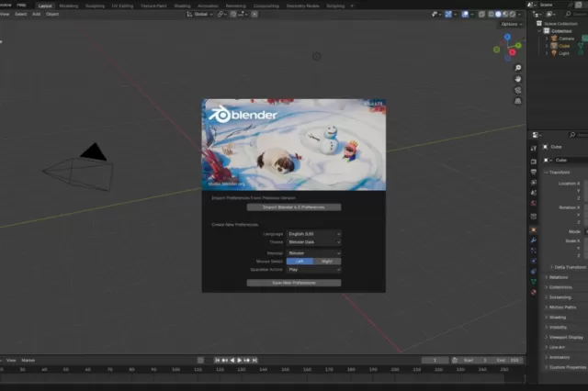Open the green Object Data tab icon
This screenshot has height=391, width=588.
click(534, 282)
